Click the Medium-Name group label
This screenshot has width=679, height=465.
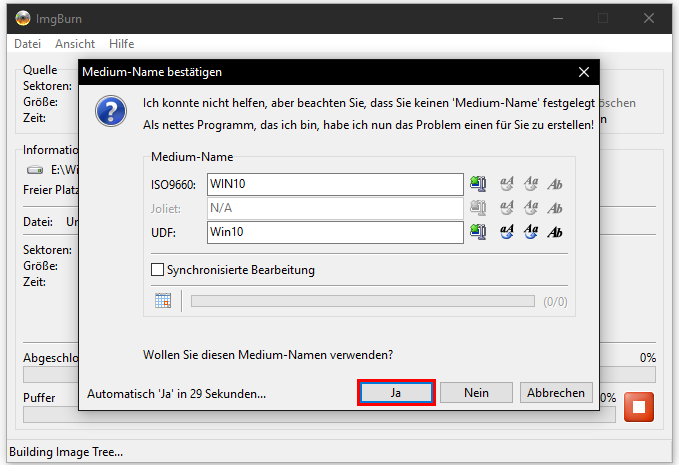(x=192, y=157)
